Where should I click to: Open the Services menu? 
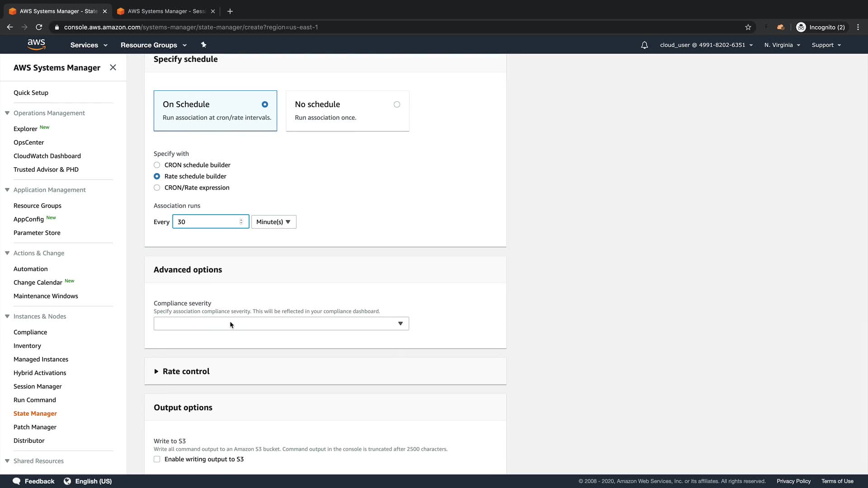tap(89, 45)
